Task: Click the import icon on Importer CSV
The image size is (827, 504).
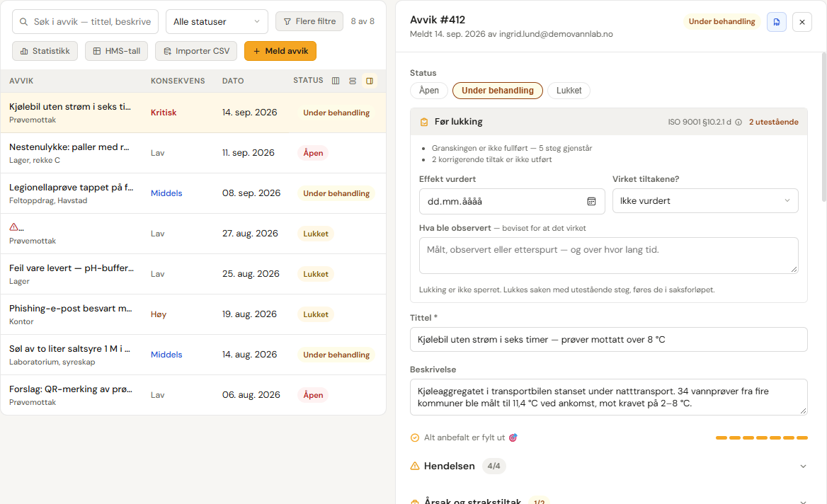Action: point(168,51)
